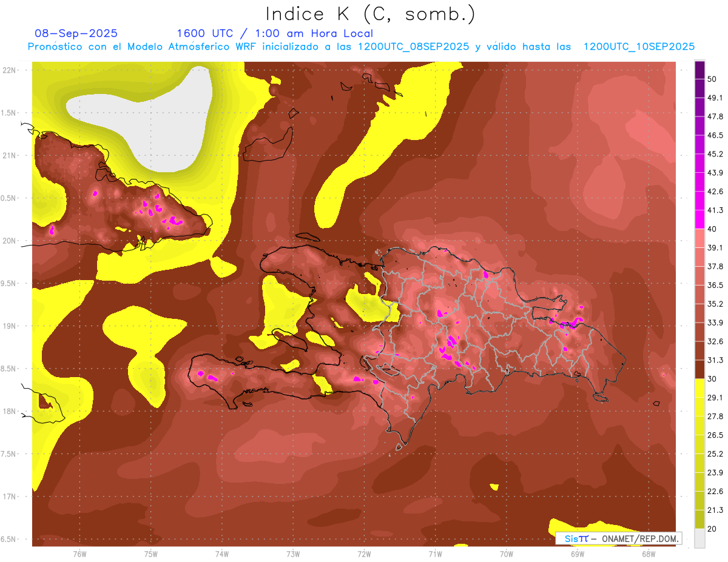Image resolution: width=728 pixels, height=562 pixels.
Task: Click the legend value "21.3"
Action: tap(715, 509)
